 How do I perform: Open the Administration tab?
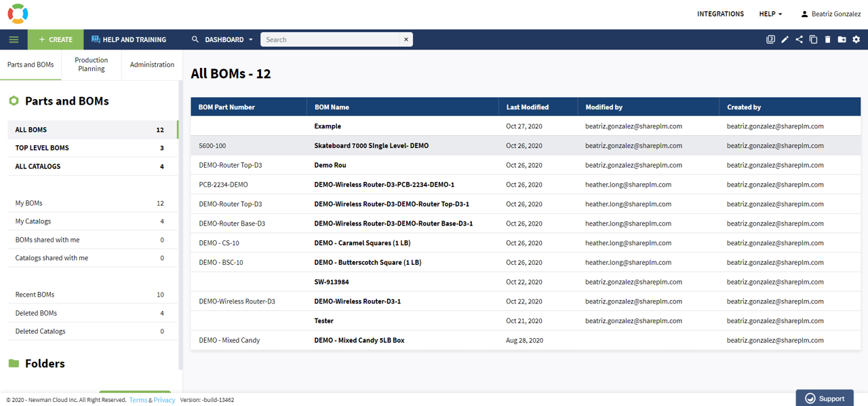pos(152,64)
